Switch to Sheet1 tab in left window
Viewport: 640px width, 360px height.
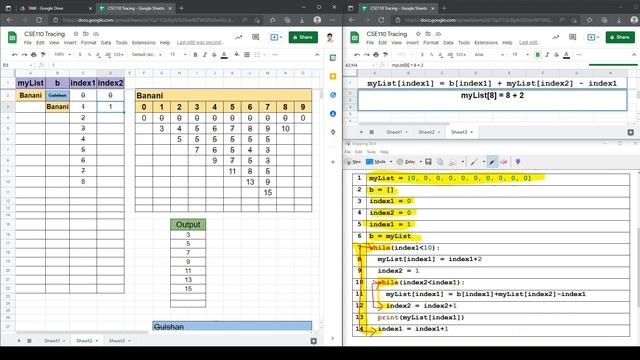point(52,340)
